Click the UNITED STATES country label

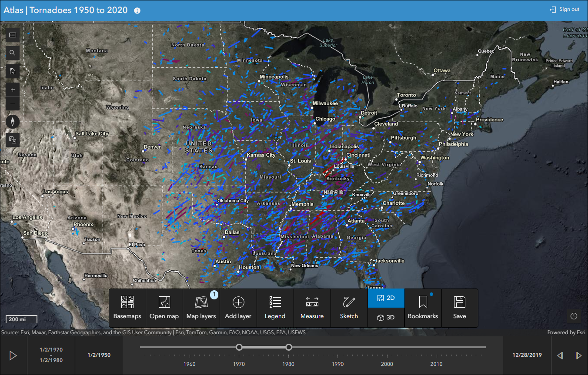[x=199, y=147]
